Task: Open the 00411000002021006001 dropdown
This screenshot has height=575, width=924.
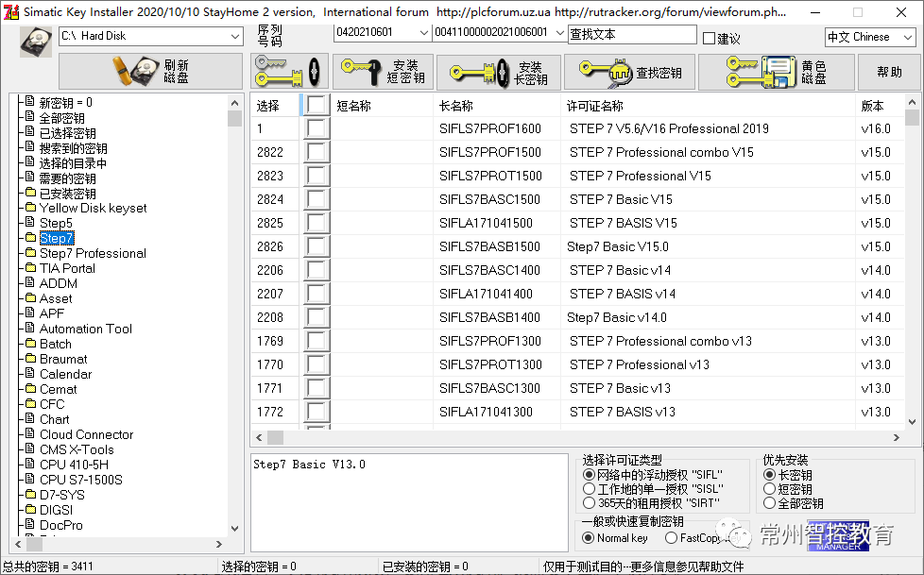Action: pos(560,33)
